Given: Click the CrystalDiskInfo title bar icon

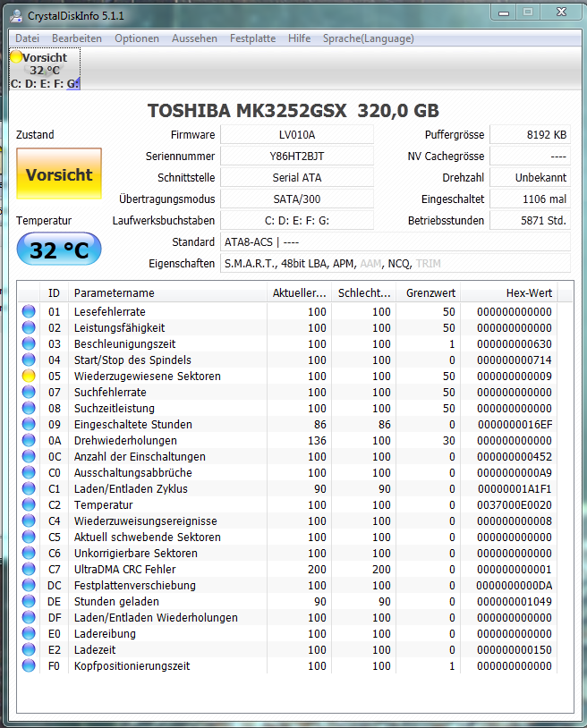Looking at the screenshot, I should pyautogui.click(x=16, y=16).
